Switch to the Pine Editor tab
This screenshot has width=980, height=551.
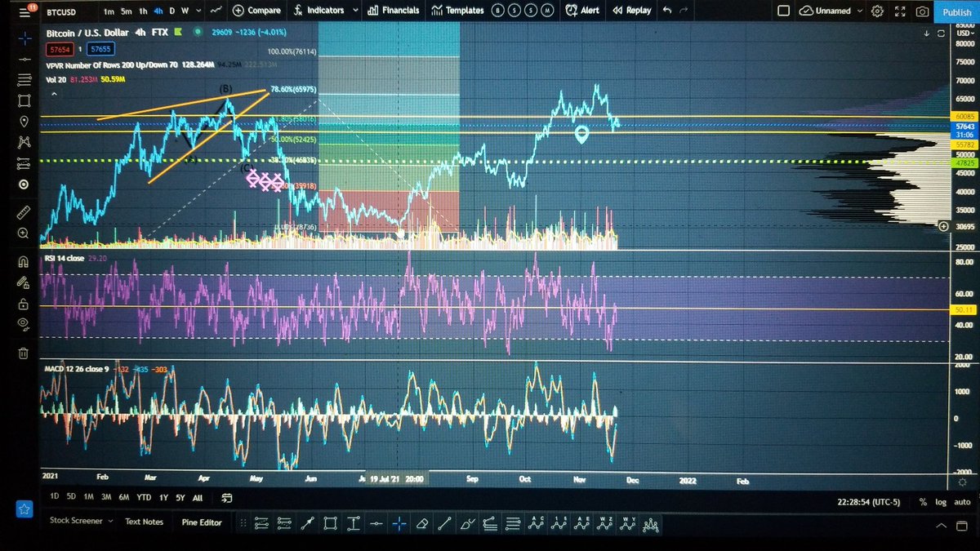pyautogui.click(x=202, y=522)
